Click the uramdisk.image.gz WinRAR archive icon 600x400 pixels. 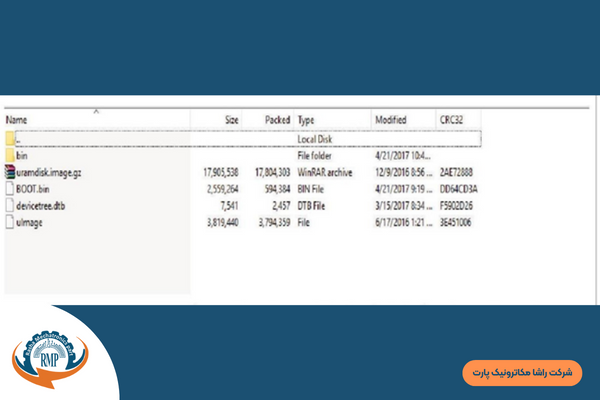[x=10, y=172]
